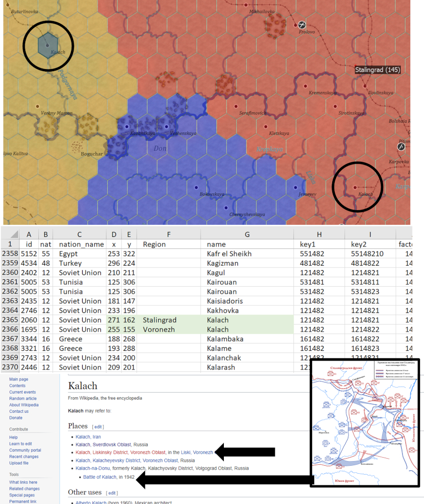Click the 'Kagizman' name cell
The width and height of the screenshot is (424, 504).
pyautogui.click(x=247, y=263)
